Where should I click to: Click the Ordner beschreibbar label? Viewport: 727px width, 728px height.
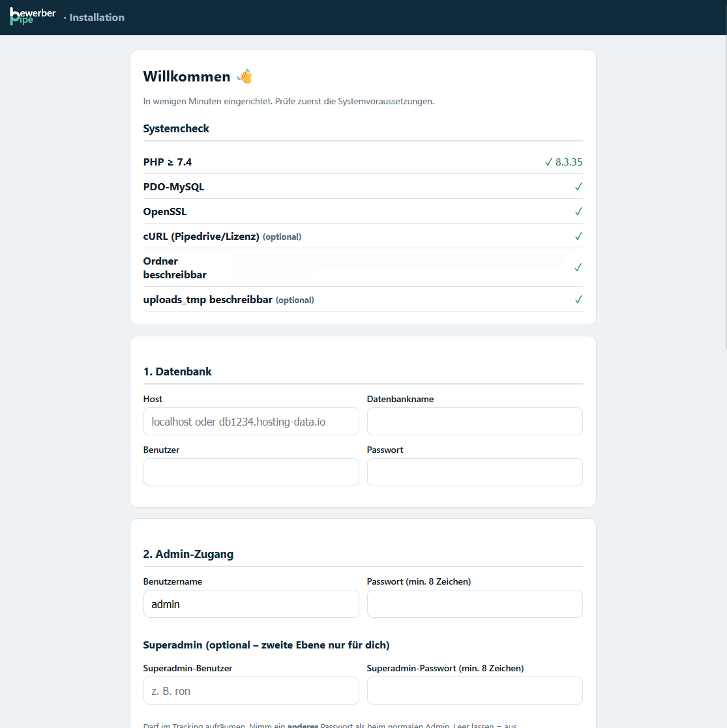pyautogui.click(x=175, y=268)
